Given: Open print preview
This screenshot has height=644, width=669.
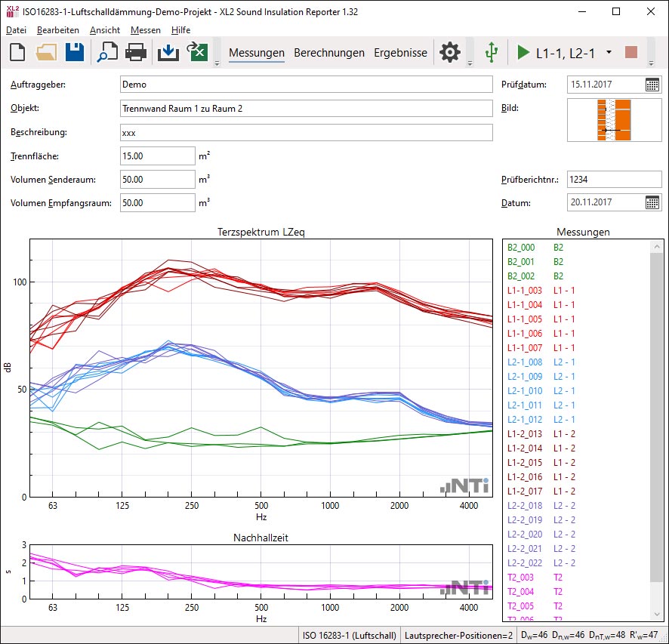Looking at the screenshot, I should pyautogui.click(x=106, y=52).
